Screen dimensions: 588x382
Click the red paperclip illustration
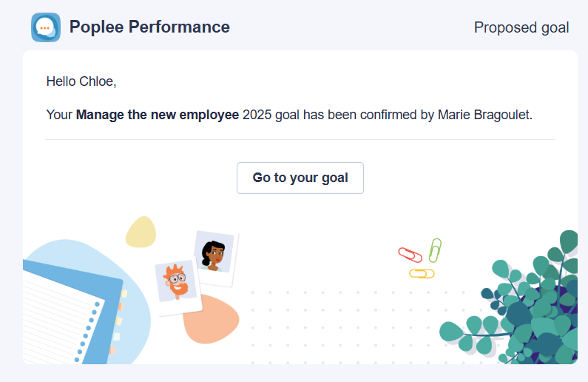(410, 255)
